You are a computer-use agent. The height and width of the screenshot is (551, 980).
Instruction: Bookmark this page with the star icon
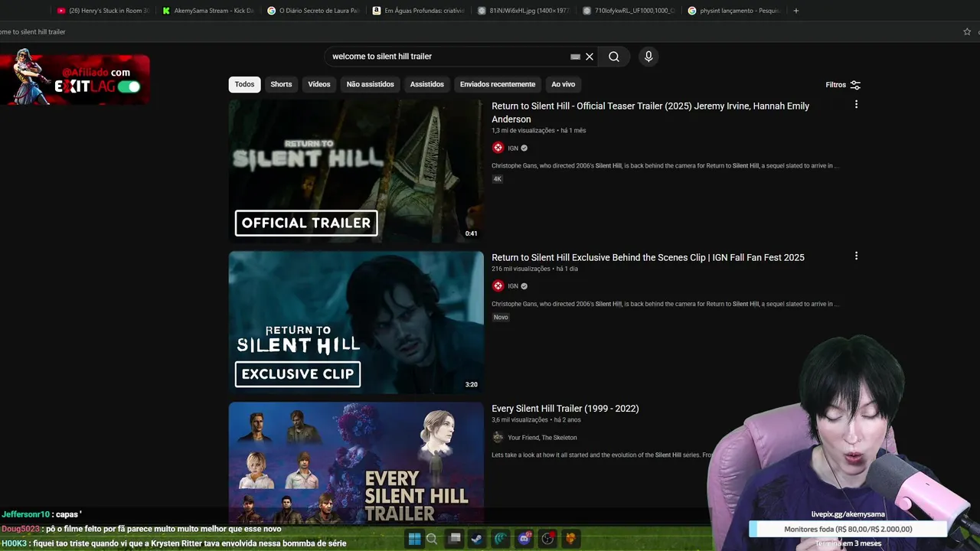967,31
